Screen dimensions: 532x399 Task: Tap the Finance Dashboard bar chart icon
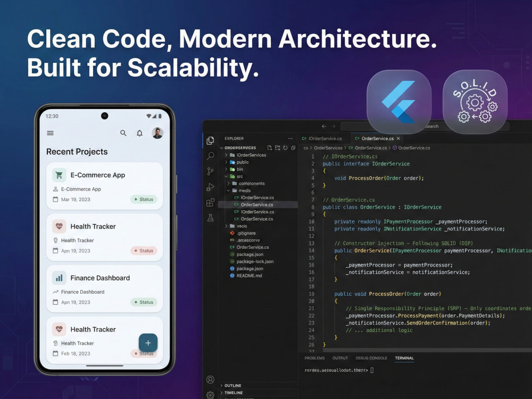coord(59,278)
